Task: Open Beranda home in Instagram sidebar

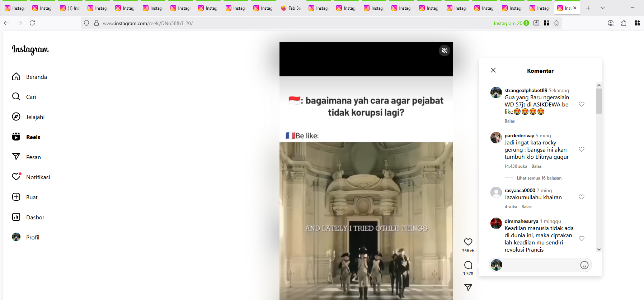Action: [x=29, y=77]
